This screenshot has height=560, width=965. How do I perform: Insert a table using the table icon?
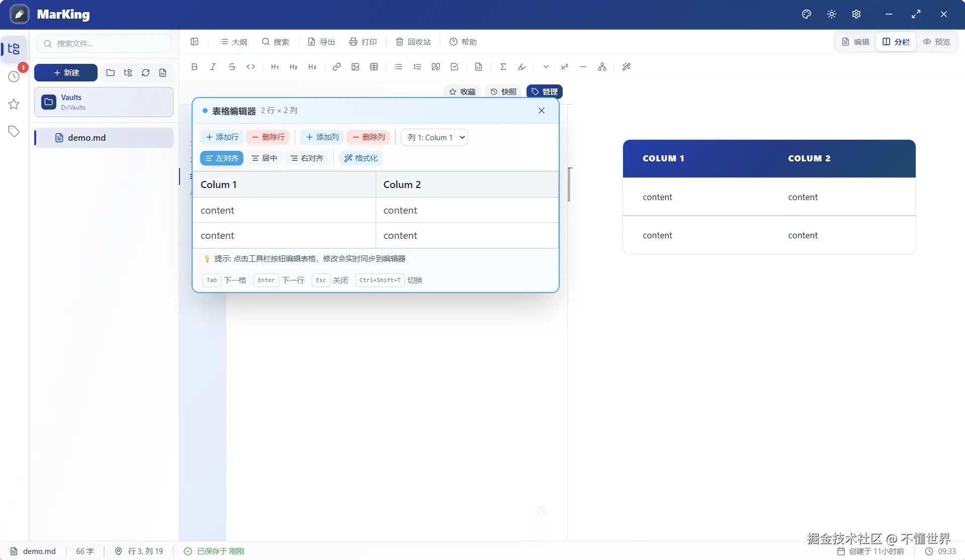[374, 66]
